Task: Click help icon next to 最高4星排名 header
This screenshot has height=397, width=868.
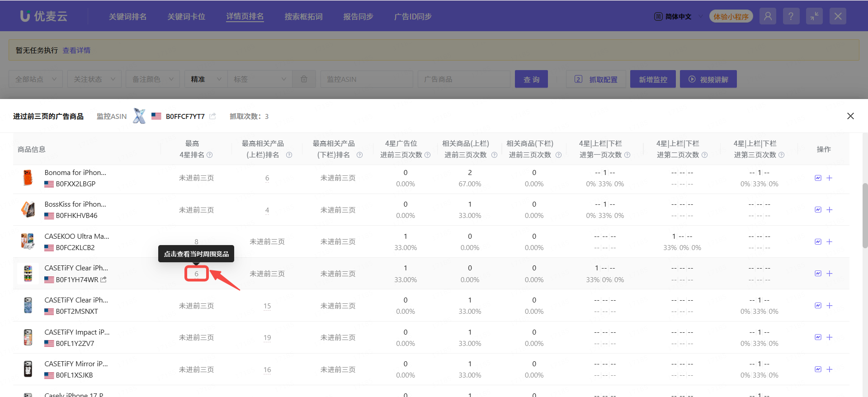Action: click(x=209, y=155)
